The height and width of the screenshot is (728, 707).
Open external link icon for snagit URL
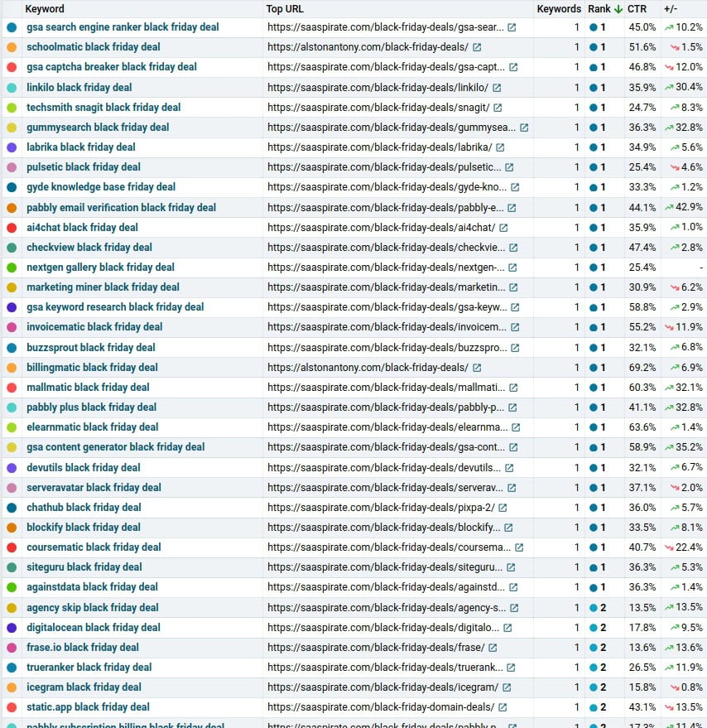pos(498,108)
